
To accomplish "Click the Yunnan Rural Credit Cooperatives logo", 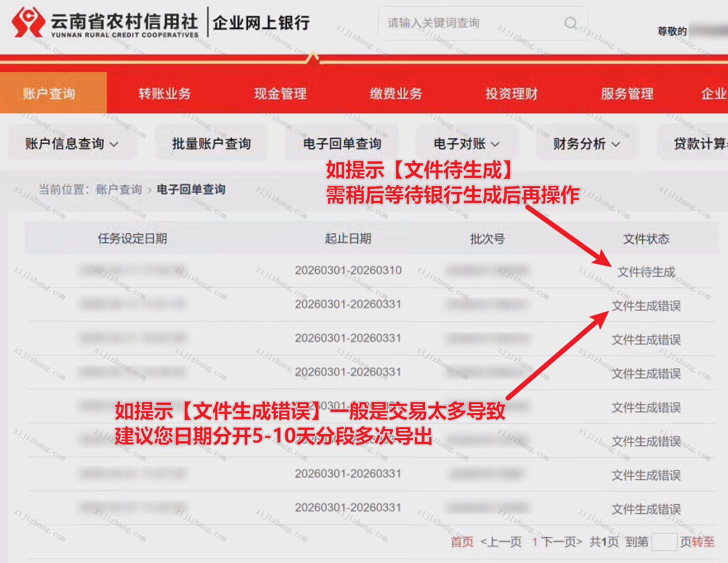I will (29, 22).
